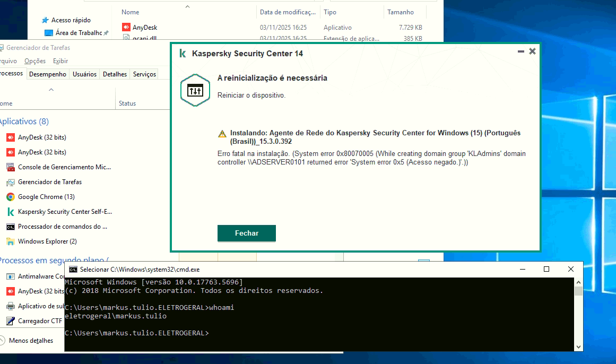Click the Processos em segundo plano header
Image resolution: width=616 pixels, height=364 pixels.
[x=54, y=260]
